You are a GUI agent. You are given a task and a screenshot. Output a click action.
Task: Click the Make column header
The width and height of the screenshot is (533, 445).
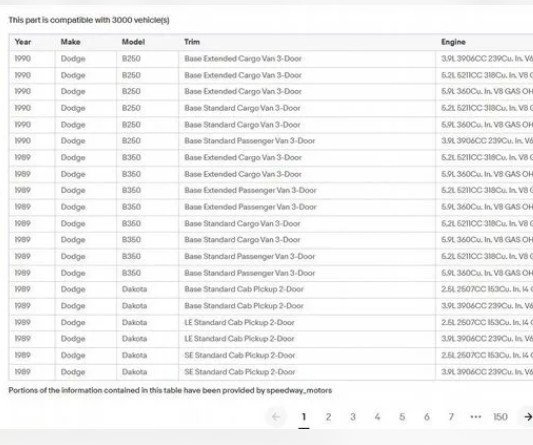70,42
